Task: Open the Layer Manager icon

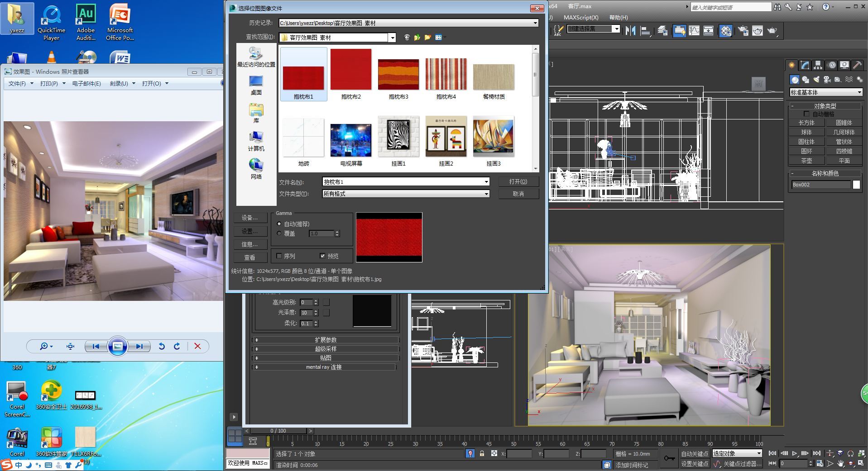Action: coord(662,31)
